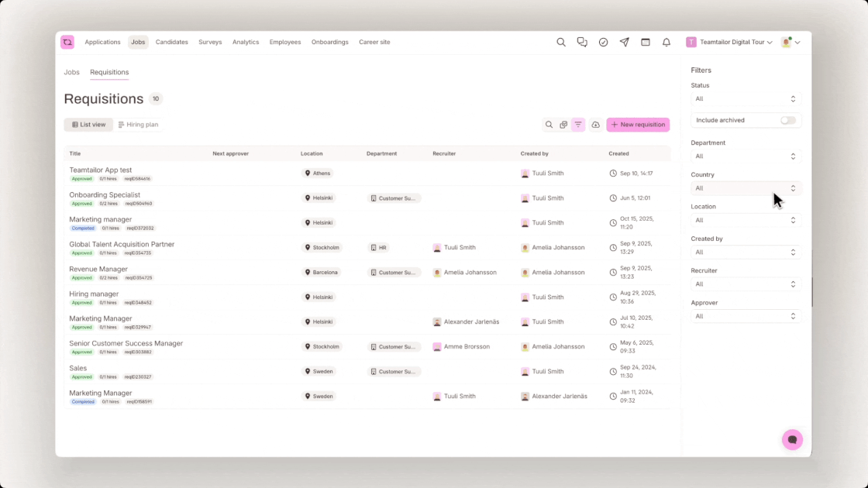This screenshot has height=488, width=868.
Task: Open the support chat bubble
Action: 792,440
